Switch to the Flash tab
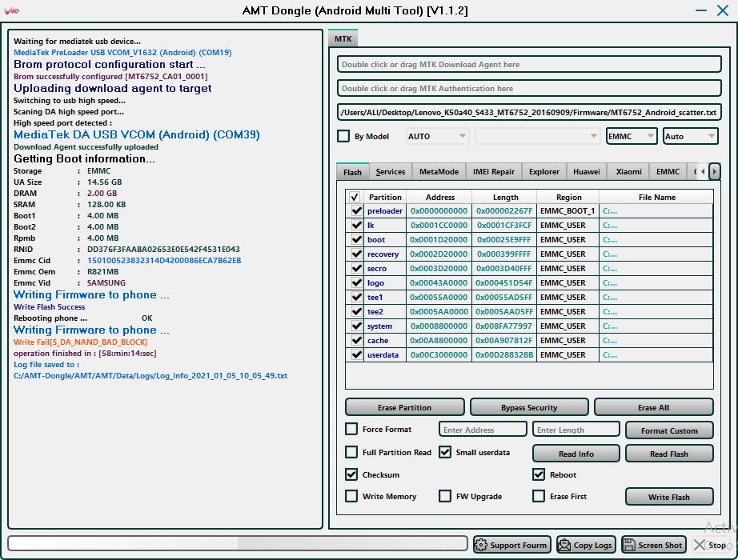 (352, 172)
